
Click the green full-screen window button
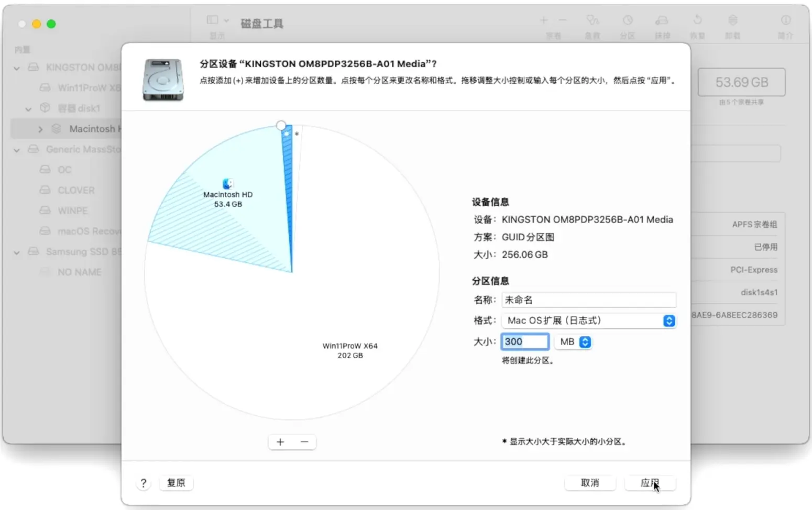tap(51, 24)
